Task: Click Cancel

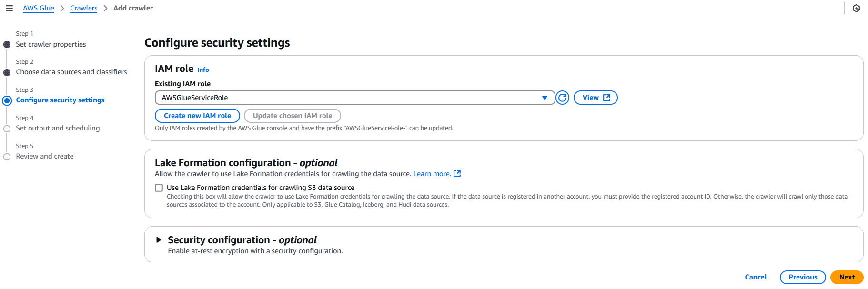Action: (756, 277)
